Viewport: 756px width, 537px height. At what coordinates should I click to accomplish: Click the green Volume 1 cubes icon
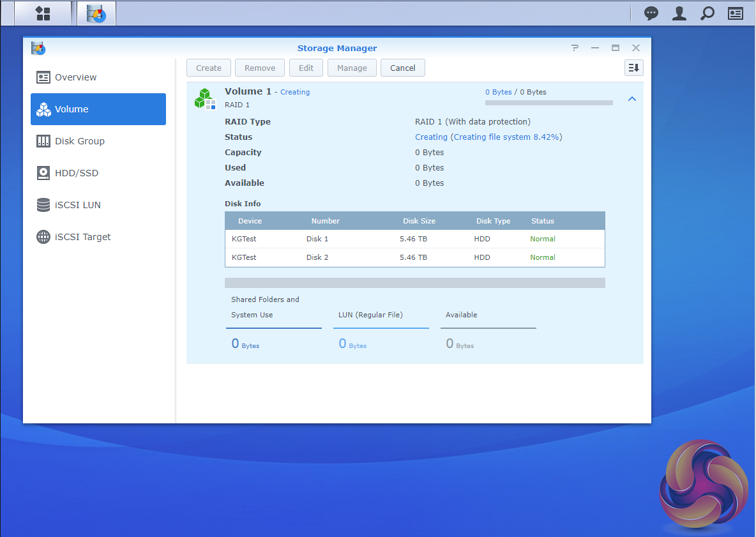pyautogui.click(x=205, y=98)
